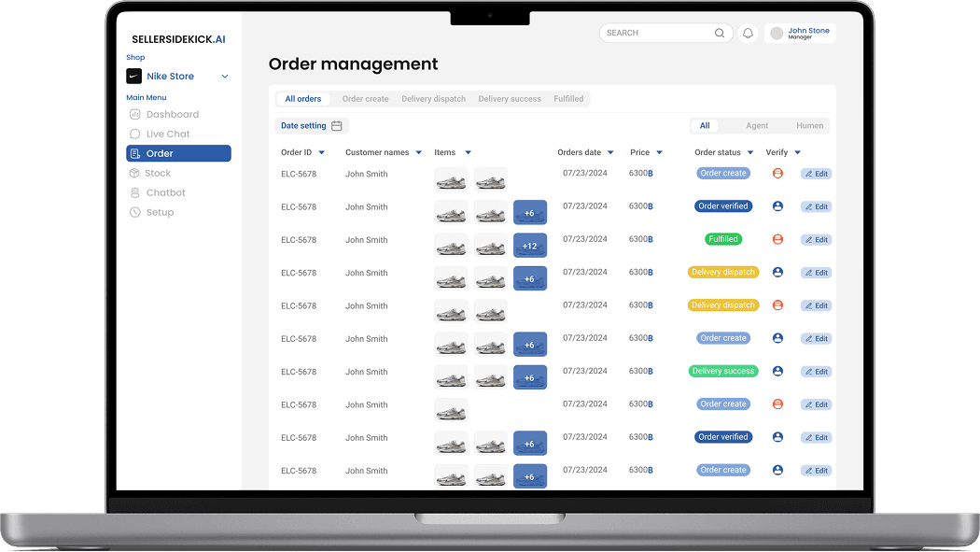
Task: Open shoe thumbnail of single-item order
Action: pos(451,411)
